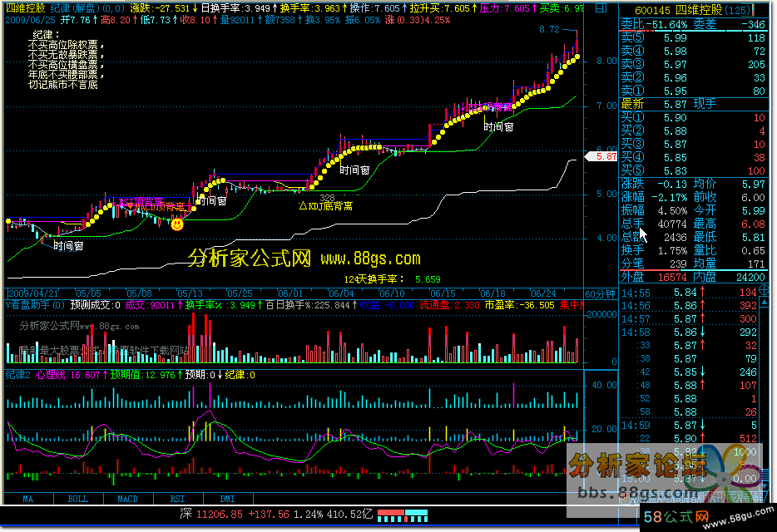The width and height of the screenshot is (777, 532).
Task: Select the 卖③ 5.97 ask row
Action: point(693,64)
